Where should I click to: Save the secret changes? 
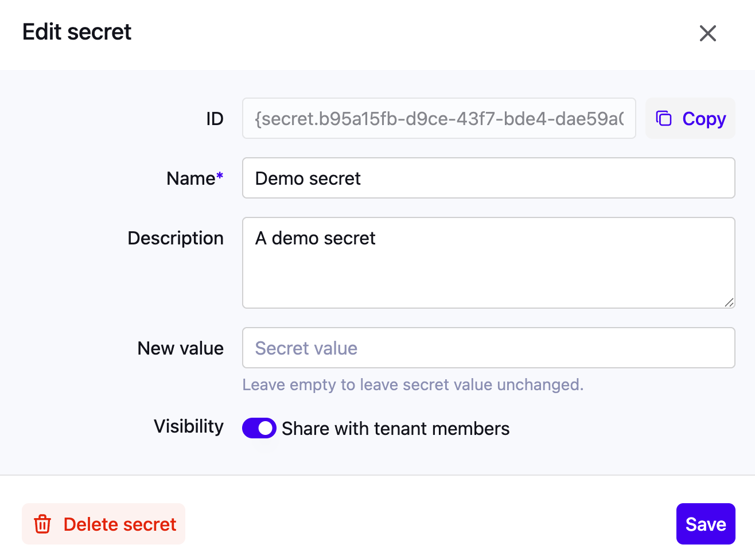click(x=706, y=524)
